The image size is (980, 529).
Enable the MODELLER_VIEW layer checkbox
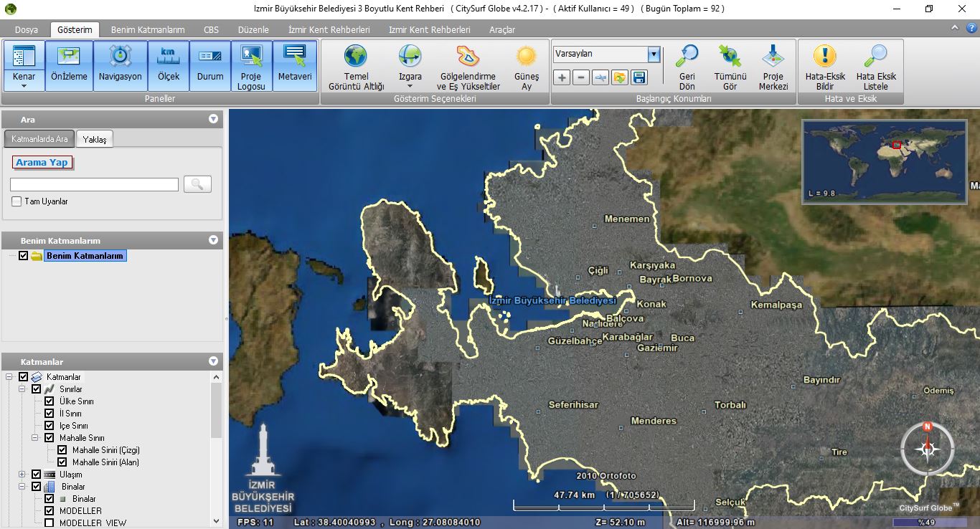(x=49, y=523)
